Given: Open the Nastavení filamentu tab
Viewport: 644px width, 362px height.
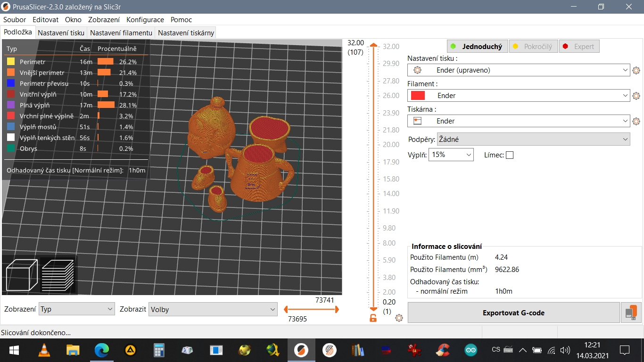Looking at the screenshot, I should (x=121, y=33).
